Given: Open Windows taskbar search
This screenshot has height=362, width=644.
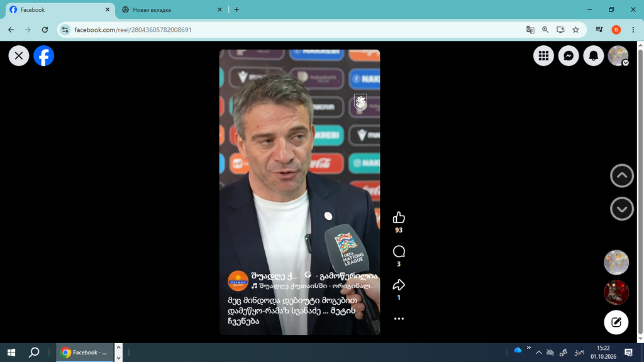Looking at the screenshot, I should coord(34,352).
